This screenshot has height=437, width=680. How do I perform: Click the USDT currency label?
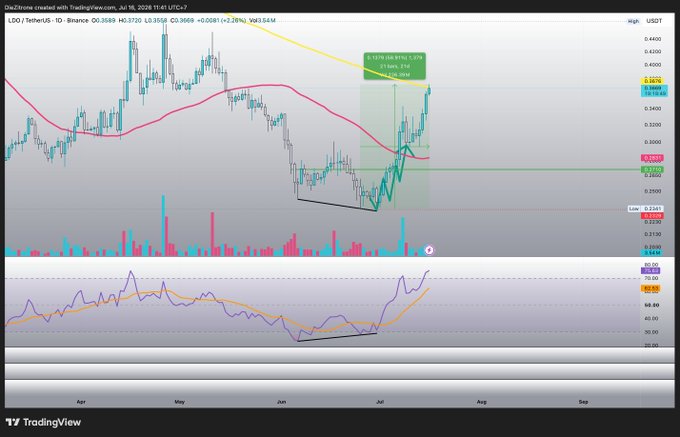654,21
